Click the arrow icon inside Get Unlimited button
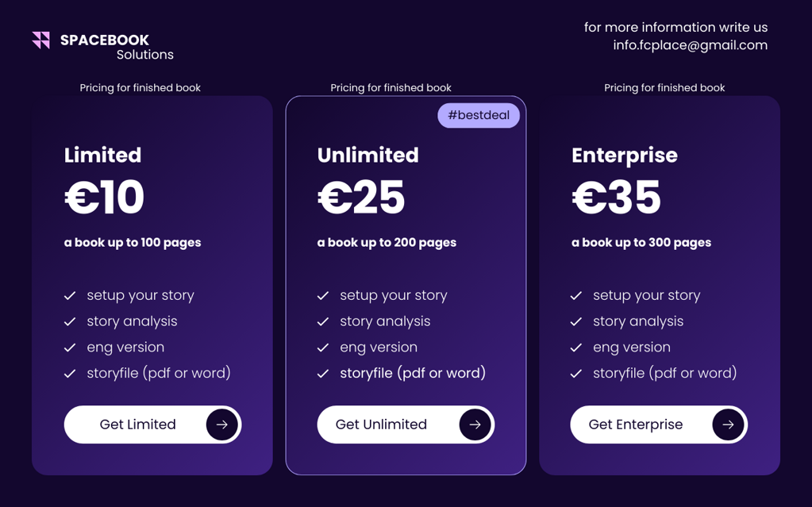This screenshot has width=812, height=507. (x=475, y=424)
